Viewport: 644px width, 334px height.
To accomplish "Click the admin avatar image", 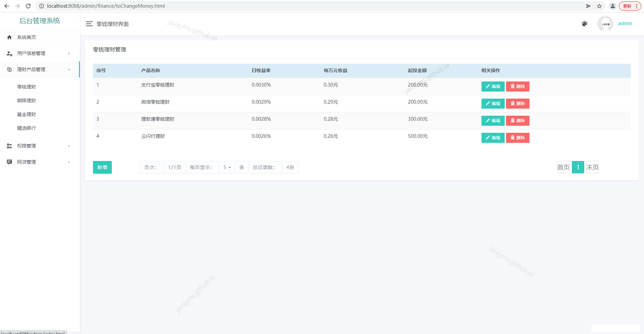I will click(605, 23).
